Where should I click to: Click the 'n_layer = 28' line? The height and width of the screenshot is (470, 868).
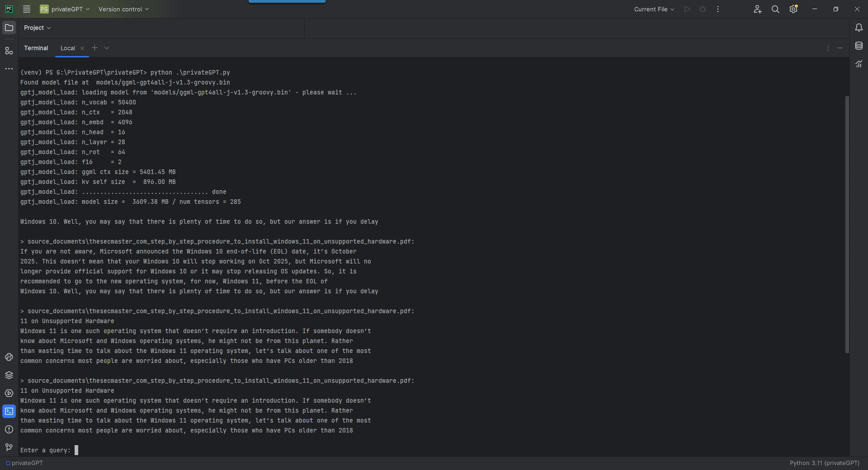pos(73,142)
